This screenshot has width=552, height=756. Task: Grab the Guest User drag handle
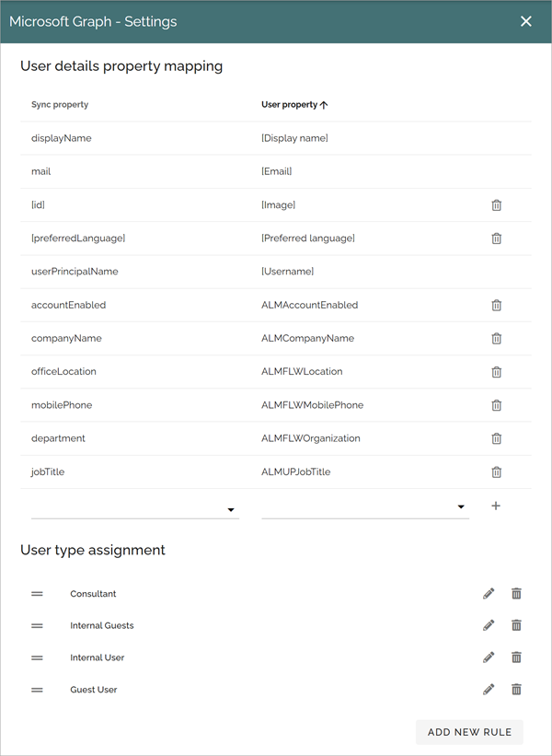[x=37, y=690]
